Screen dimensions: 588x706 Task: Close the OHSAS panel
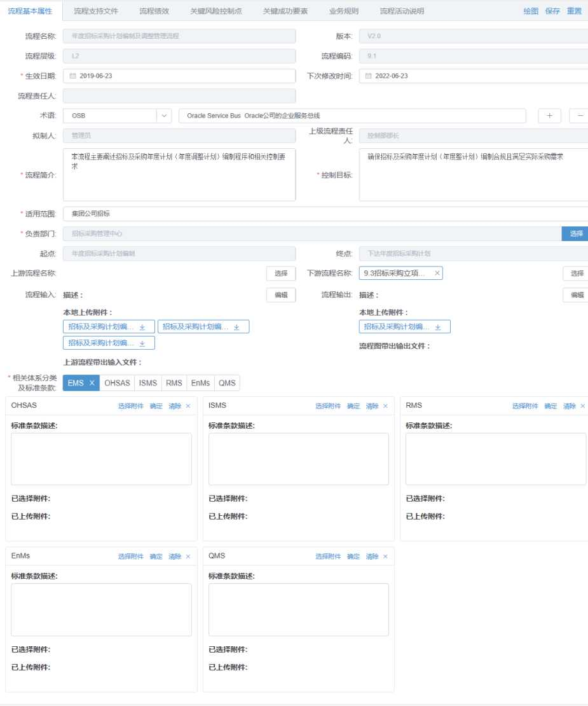point(188,406)
